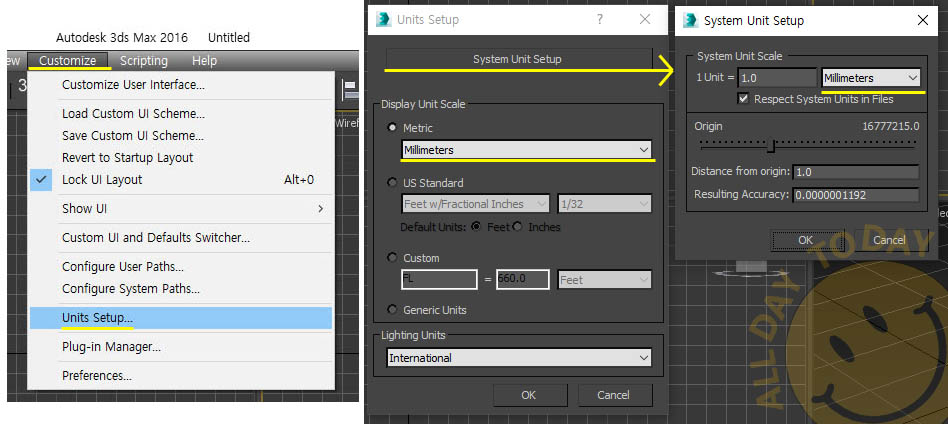The height and width of the screenshot is (424, 948).
Task: Click the custom value 660.0 field
Action: (522, 279)
